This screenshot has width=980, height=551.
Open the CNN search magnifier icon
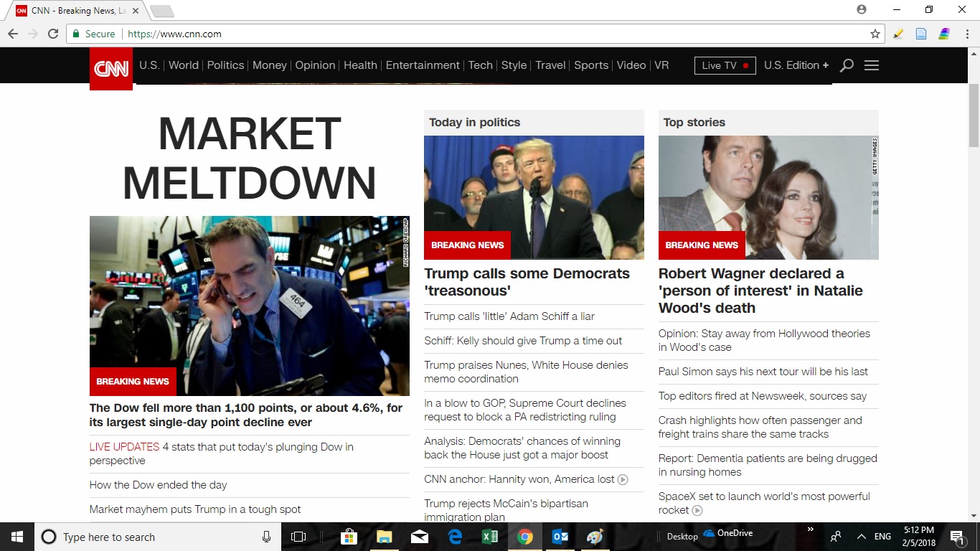(847, 65)
